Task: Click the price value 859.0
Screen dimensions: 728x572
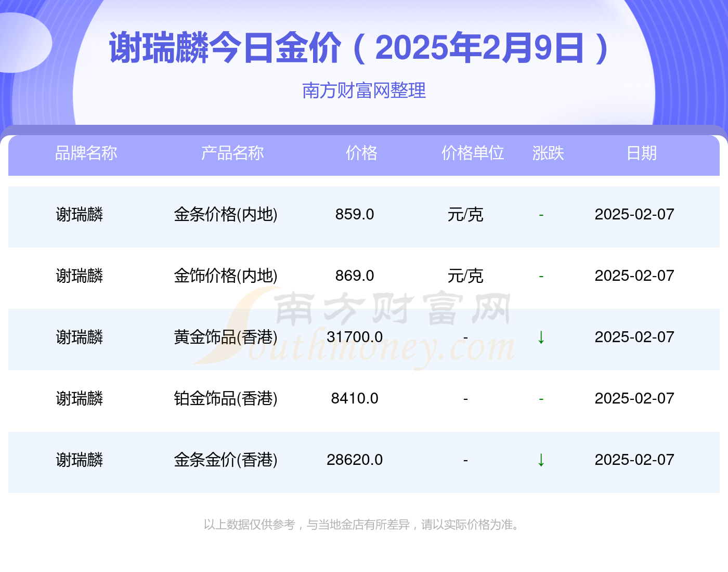Action: [355, 214]
